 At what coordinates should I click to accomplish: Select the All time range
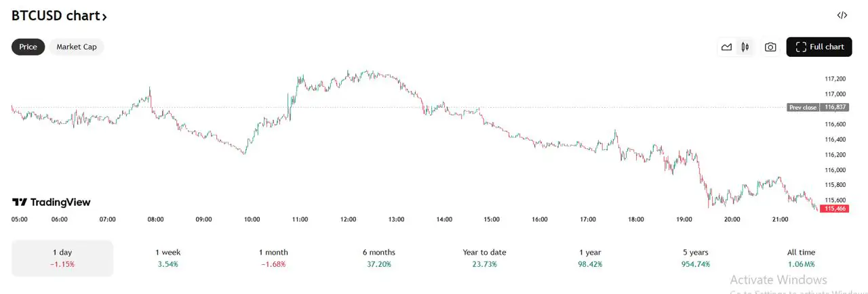point(801,258)
